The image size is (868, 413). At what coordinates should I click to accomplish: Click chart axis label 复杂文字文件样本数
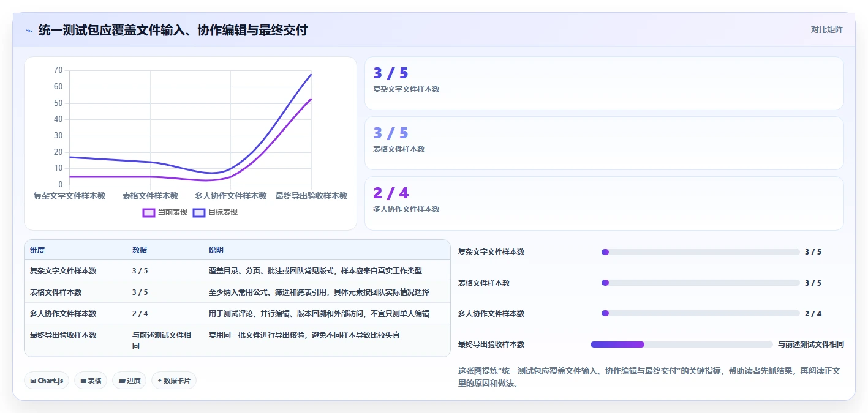point(69,196)
